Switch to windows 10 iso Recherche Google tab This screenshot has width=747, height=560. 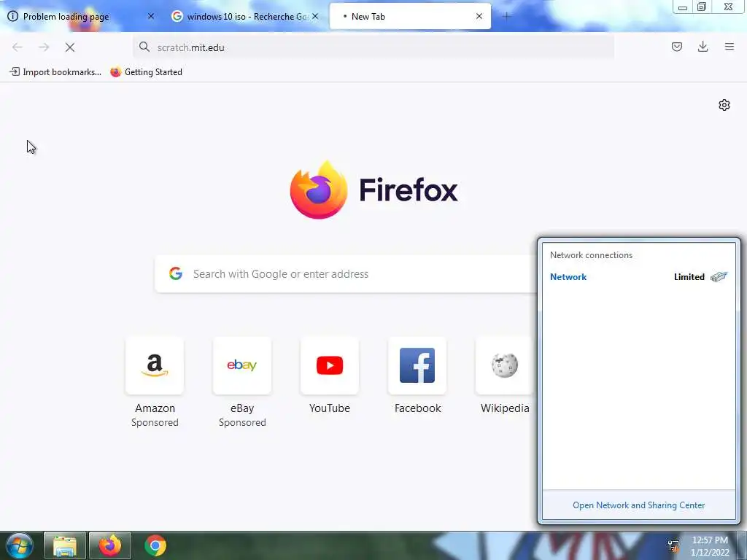(245, 16)
